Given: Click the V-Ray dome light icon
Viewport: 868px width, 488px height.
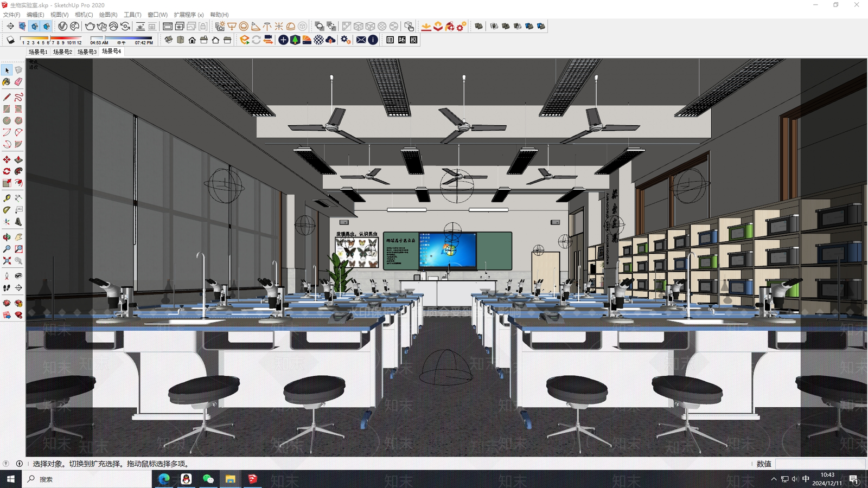Looking at the screenshot, I should (x=291, y=26).
